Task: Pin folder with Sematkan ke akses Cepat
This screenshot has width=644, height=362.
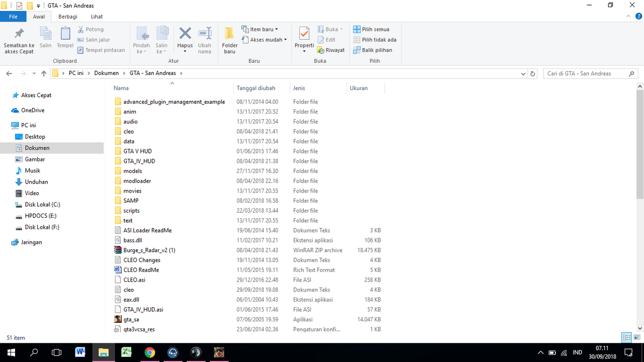Action: (x=19, y=40)
